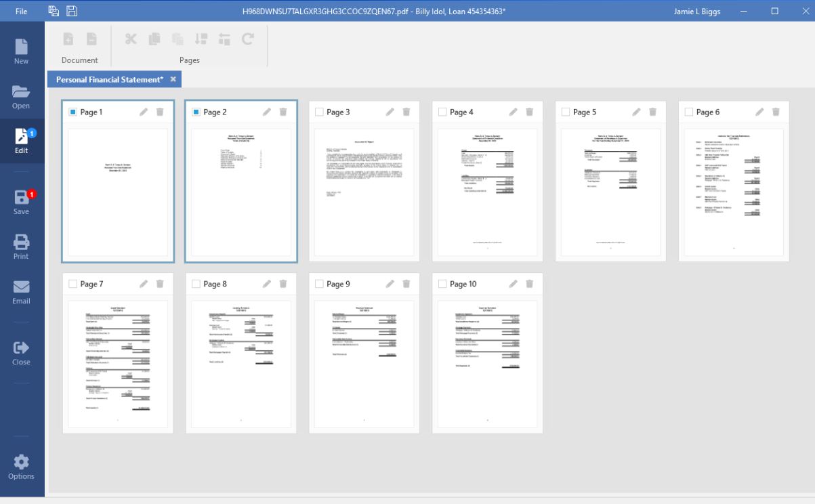The image size is (815, 504).
Task: Uncheck the Page 1 checkbox
Action: point(73,112)
